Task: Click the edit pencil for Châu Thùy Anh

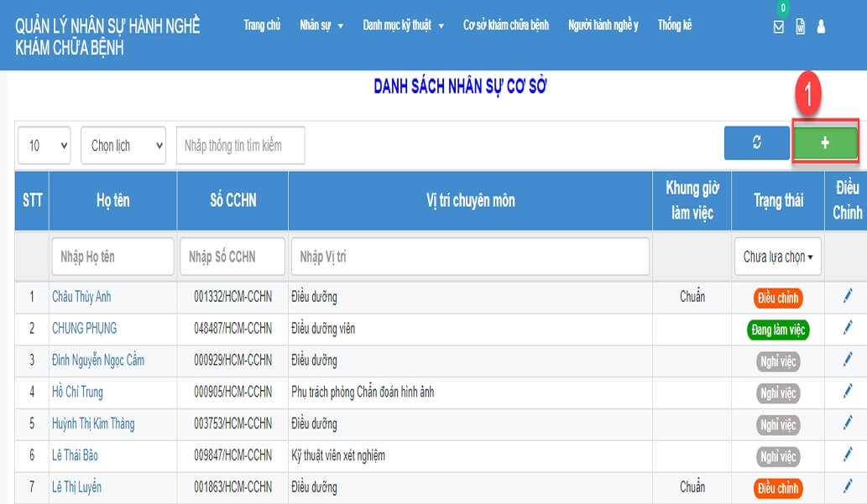Action: point(847,296)
